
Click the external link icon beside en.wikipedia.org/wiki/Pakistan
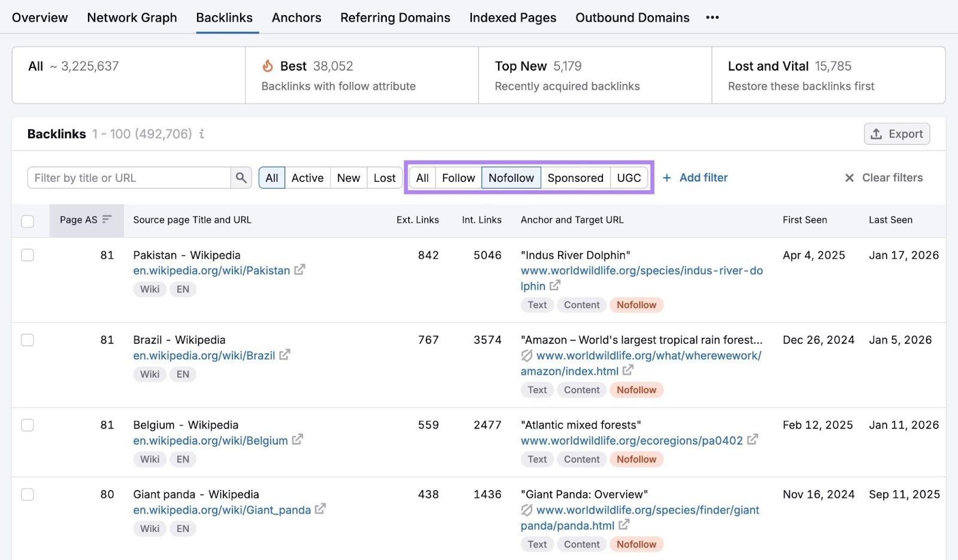(301, 270)
